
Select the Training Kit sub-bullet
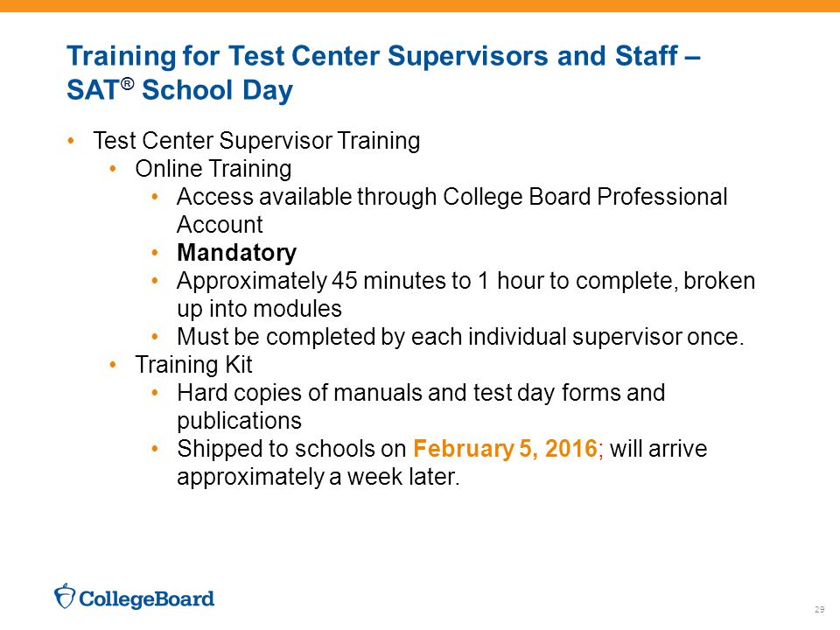point(193,365)
